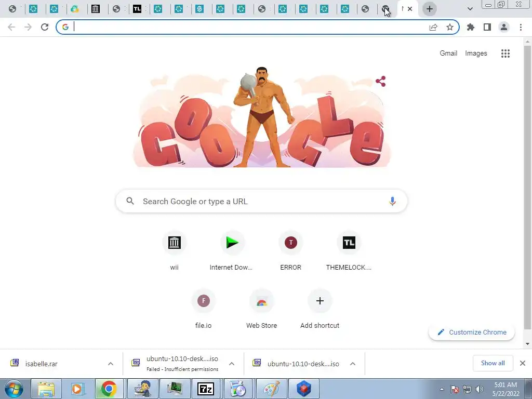Open the cartoon man at computer taskbar icon
This screenshot has height=399, width=532.
[x=142, y=389]
